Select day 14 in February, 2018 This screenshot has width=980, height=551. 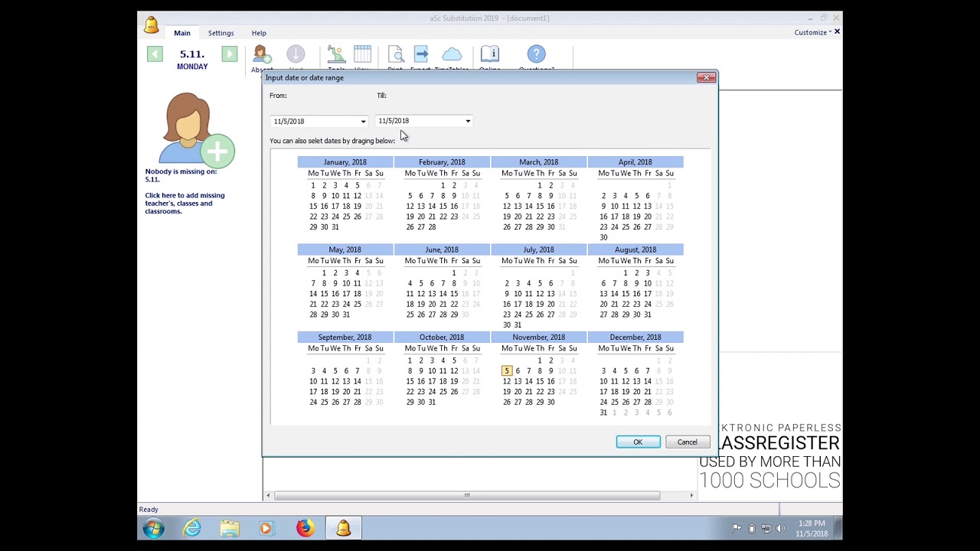(432, 206)
